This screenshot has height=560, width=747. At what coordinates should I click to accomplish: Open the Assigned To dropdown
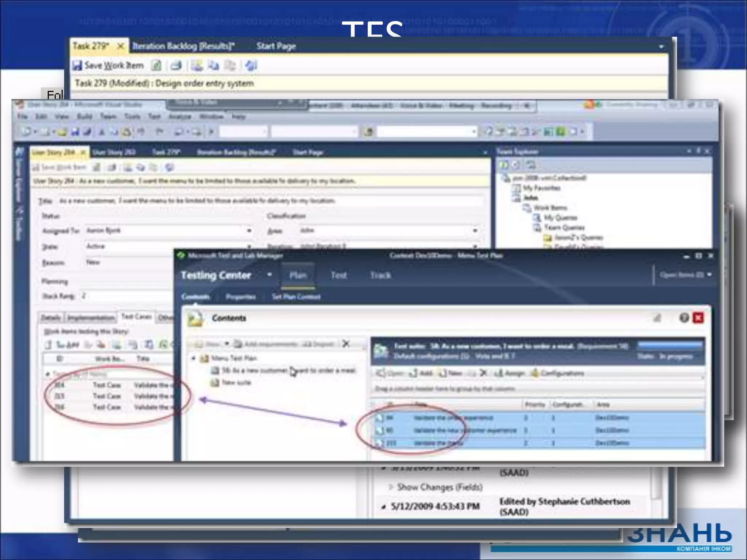(x=249, y=231)
